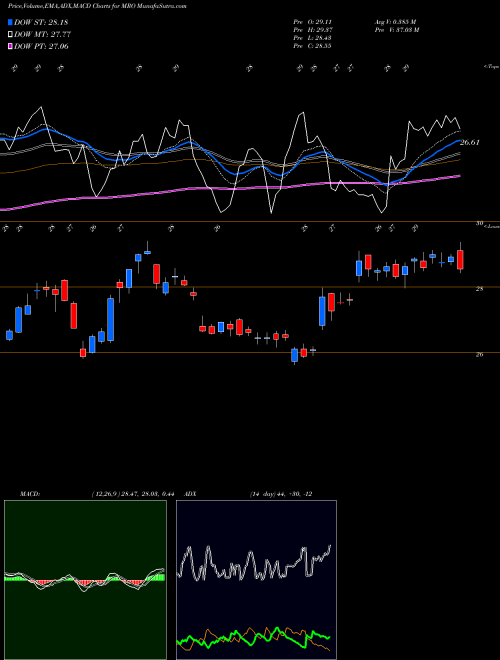This screenshot has width=500, height=660.
Task: Click the Tops marker label at top right
Action: click(x=491, y=67)
